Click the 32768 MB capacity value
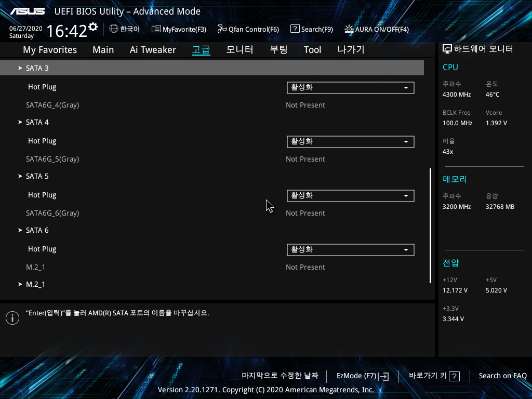Screen dimensions: 532x399 (500, 207)
